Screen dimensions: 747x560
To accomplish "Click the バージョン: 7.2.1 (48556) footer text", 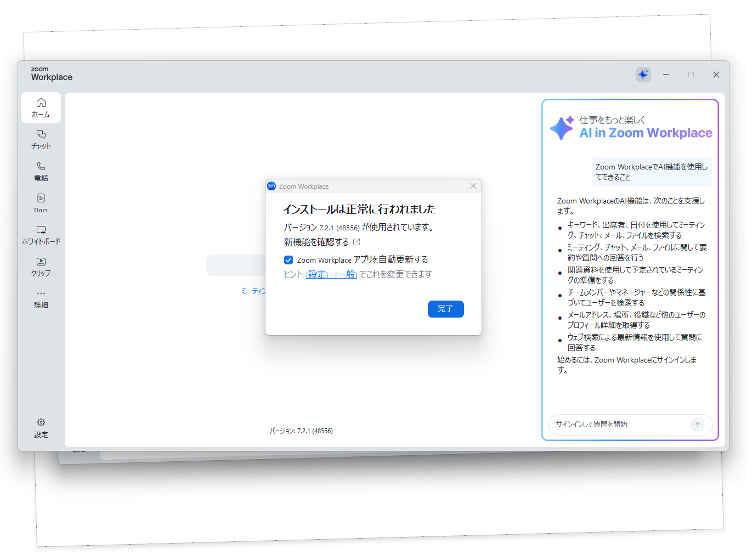I will point(301,431).
